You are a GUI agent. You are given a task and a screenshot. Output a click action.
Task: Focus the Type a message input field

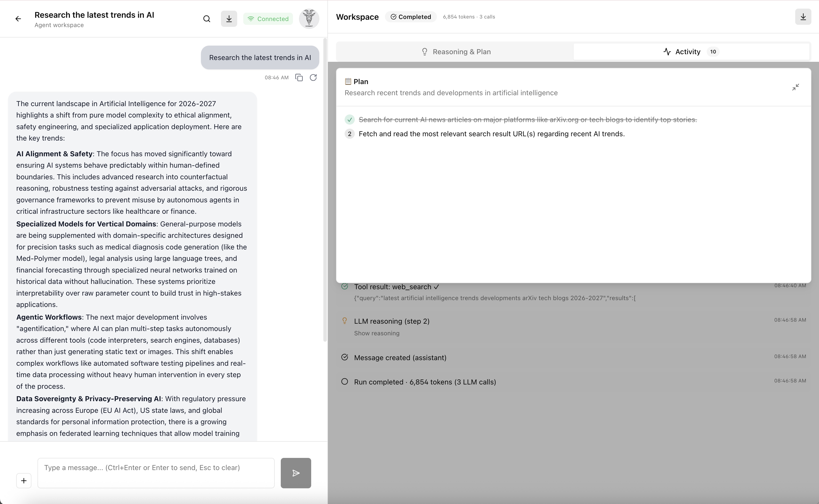(156, 473)
